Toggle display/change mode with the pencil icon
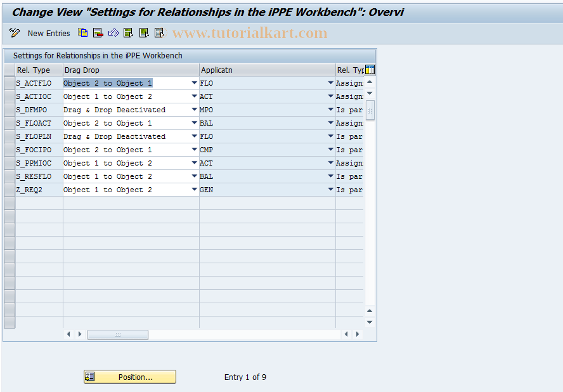 [14, 33]
